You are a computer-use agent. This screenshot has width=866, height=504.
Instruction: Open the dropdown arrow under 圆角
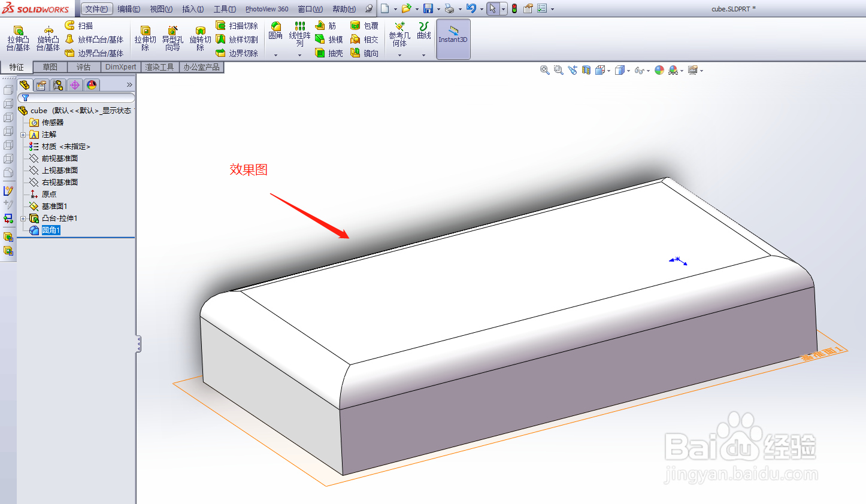coord(275,55)
